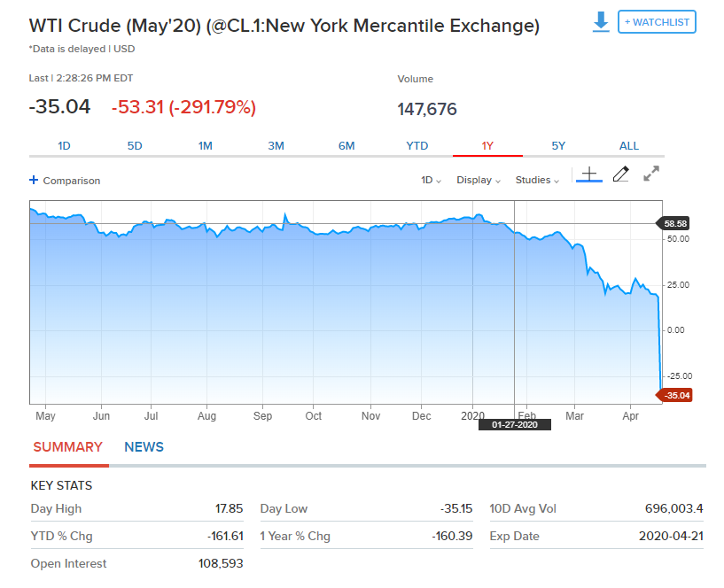Open the 1D interval dropdown
724x588 pixels.
click(431, 180)
